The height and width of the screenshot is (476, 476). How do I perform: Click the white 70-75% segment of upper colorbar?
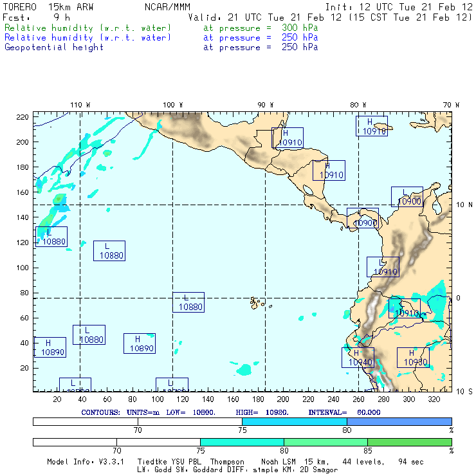pos(190,421)
